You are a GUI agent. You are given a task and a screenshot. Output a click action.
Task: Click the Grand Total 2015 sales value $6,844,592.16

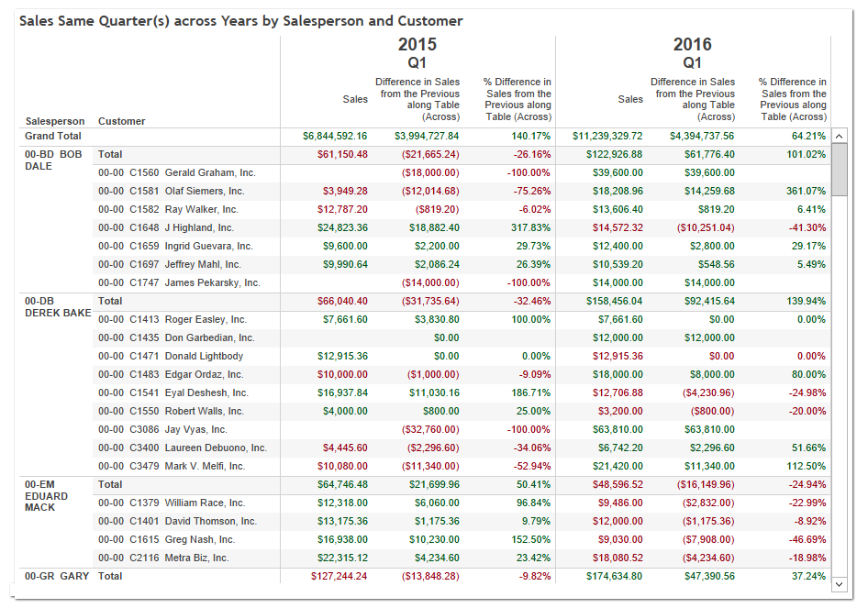pyautogui.click(x=335, y=136)
